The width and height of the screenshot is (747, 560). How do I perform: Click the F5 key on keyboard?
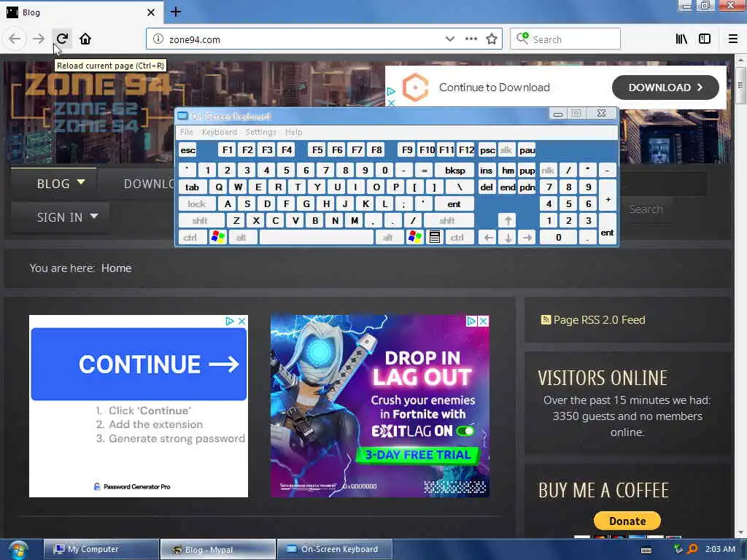click(317, 150)
